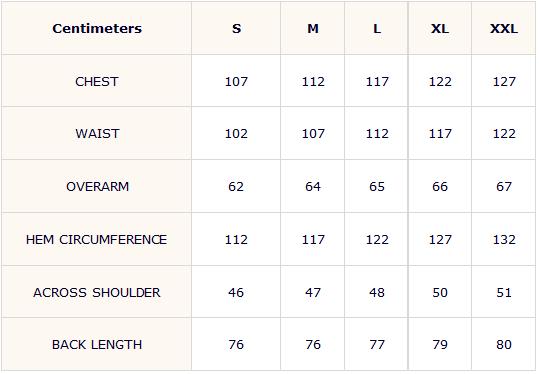
Task: Click the L size column header
Action: click(x=377, y=28)
